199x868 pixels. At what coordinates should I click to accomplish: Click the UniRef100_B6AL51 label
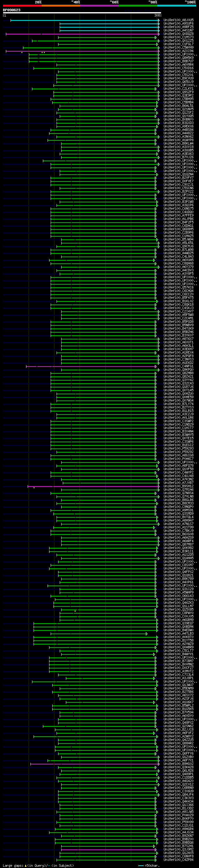[x=178, y=106]
